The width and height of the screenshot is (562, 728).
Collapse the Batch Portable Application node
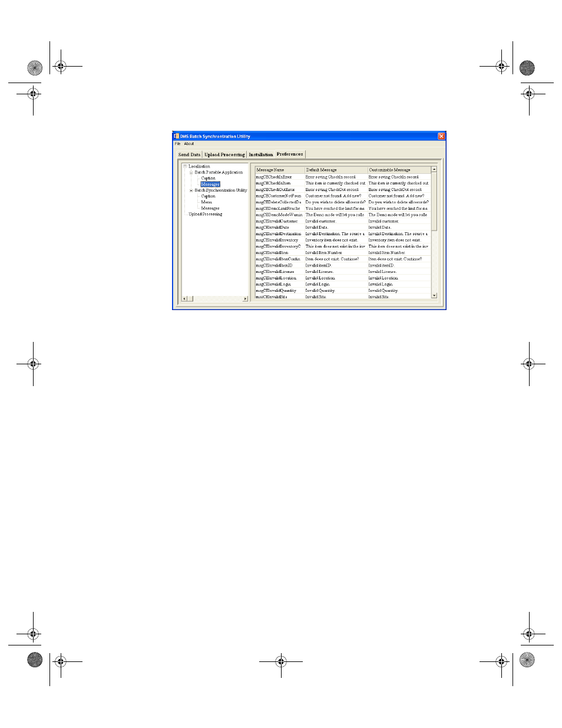pyautogui.click(x=191, y=172)
